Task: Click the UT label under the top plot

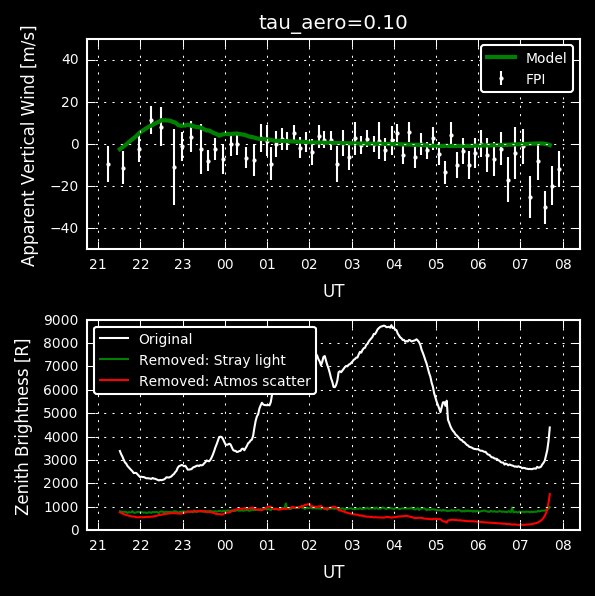Action: click(x=333, y=291)
